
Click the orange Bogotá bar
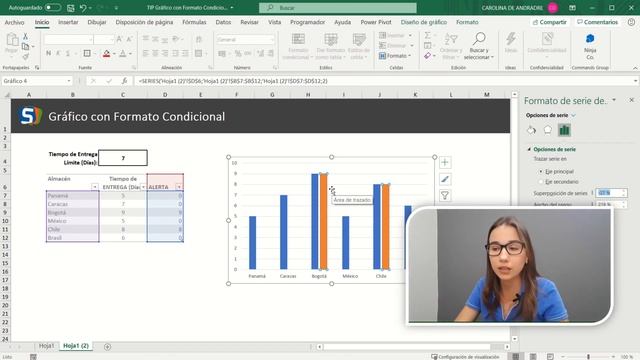click(324, 222)
